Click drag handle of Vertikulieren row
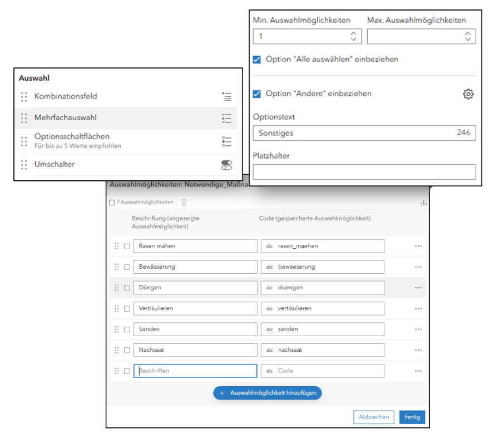The width and height of the screenshot is (504, 438). [x=116, y=308]
